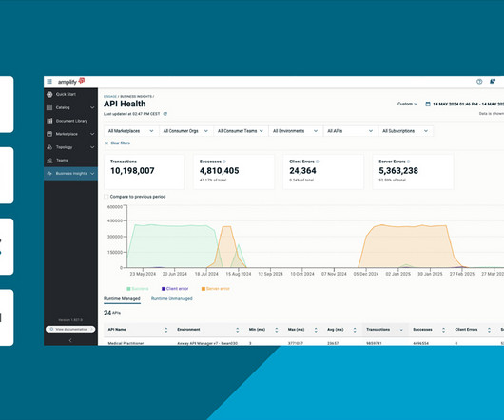
Task: Open the Custom time range dropdown
Action: click(407, 104)
